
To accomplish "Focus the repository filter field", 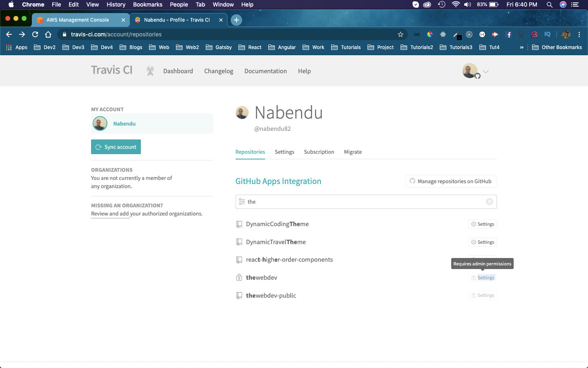I will point(366,202).
